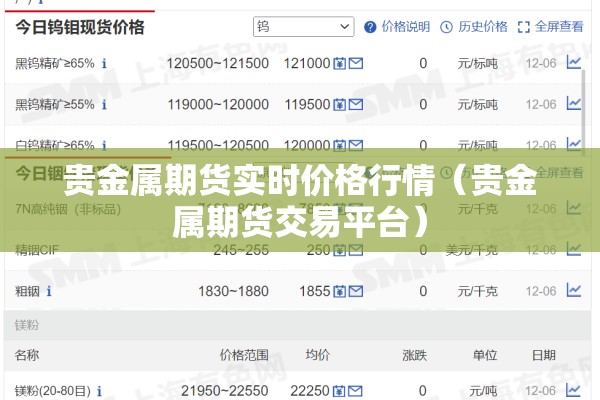600x400 pixels.
Task: Click the 单位 column header
Action: click(x=485, y=355)
